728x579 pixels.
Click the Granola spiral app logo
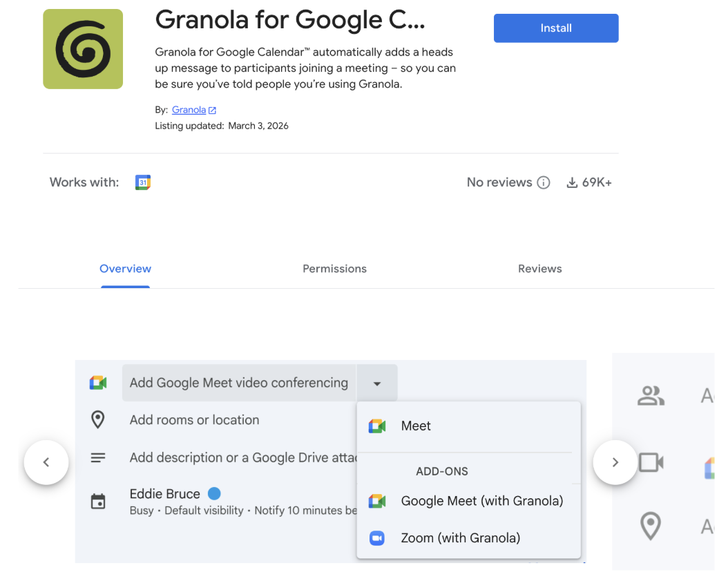(x=83, y=49)
